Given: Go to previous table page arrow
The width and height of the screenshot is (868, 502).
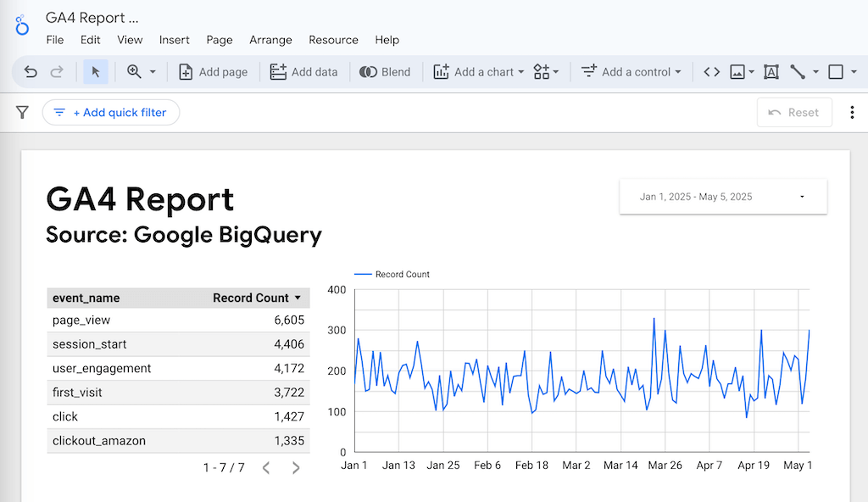Looking at the screenshot, I should 266,468.
